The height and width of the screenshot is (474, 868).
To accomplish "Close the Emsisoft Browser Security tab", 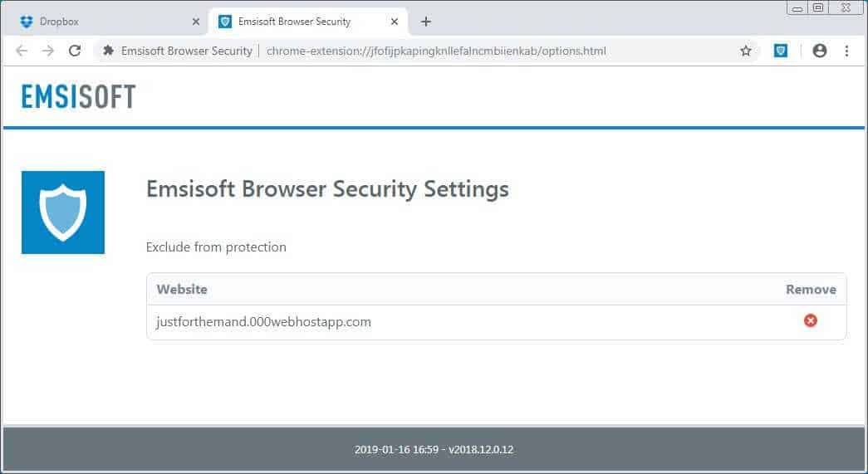I will point(395,22).
